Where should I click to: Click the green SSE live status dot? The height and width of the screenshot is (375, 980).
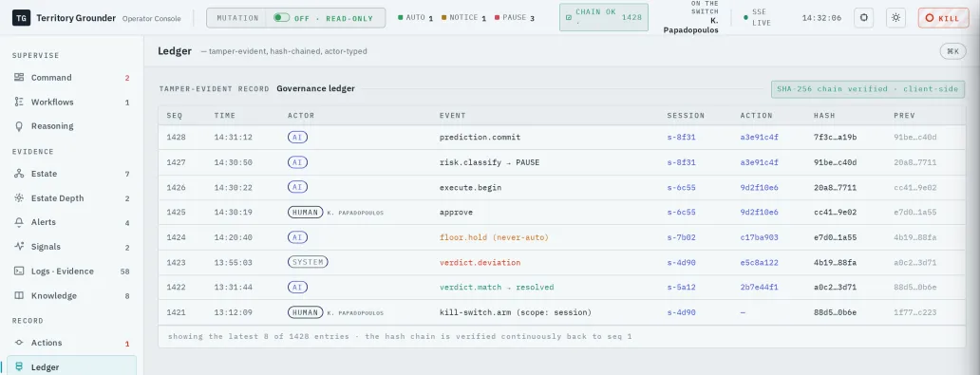pyautogui.click(x=746, y=17)
